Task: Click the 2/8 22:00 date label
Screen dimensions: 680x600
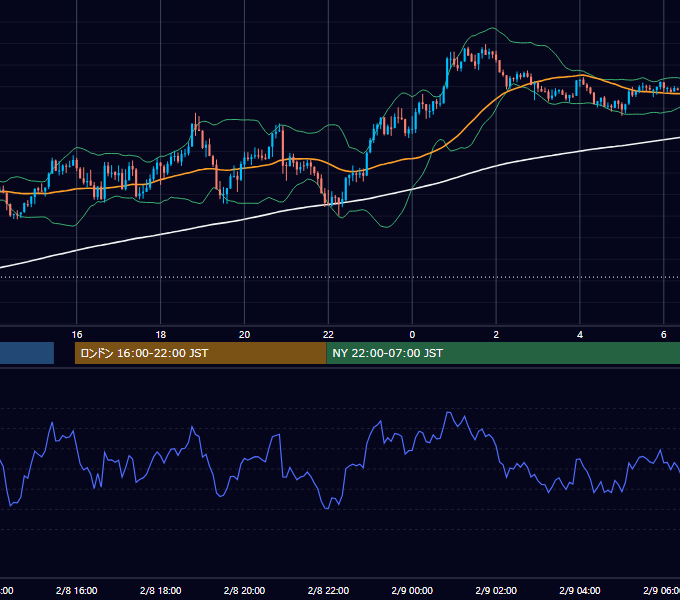Action: pos(328,590)
